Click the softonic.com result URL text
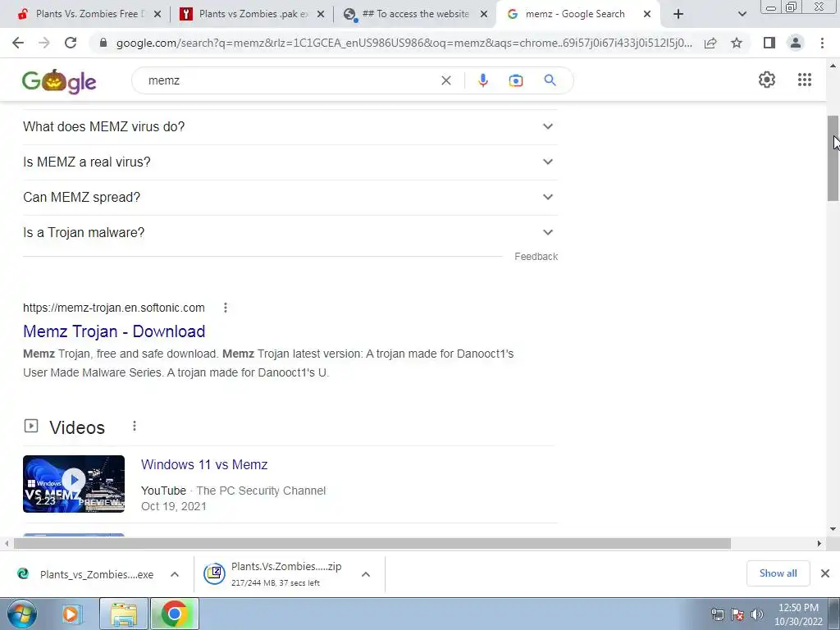840x630 pixels. pyautogui.click(x=114, y=308)
